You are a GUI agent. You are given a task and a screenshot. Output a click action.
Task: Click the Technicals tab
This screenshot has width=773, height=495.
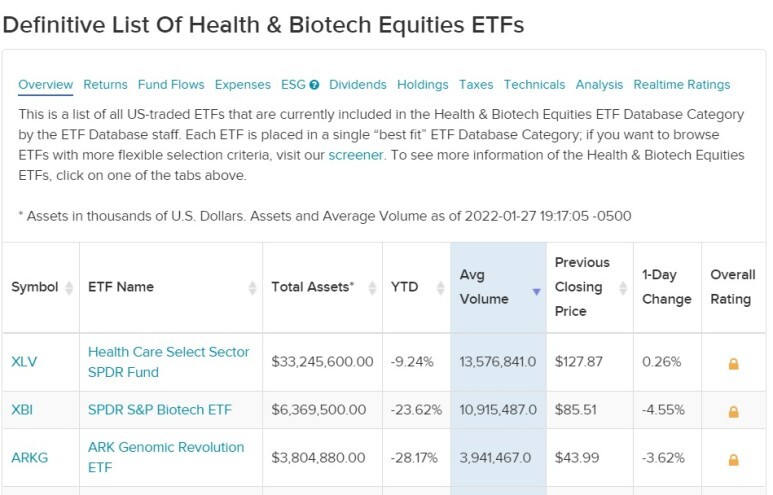[534, 85]
